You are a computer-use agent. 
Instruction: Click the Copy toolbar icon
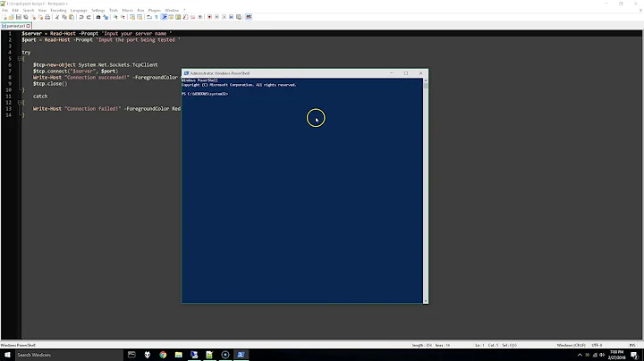[64, 17]
